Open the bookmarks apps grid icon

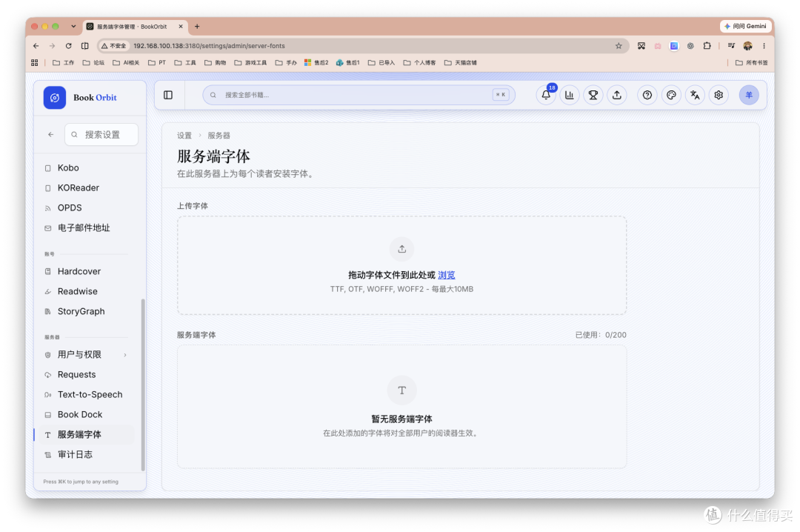[x=35, y=63]
